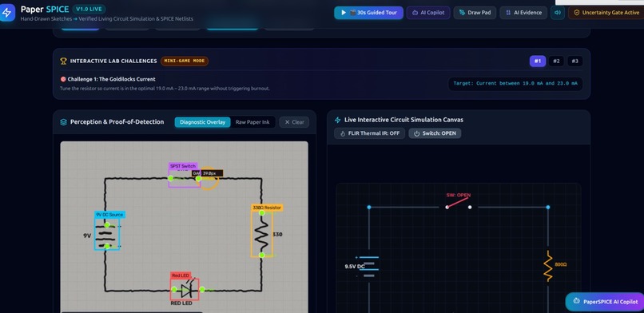Click the hand-drawn LED diode symbol
644x313 pixels.
187,290
